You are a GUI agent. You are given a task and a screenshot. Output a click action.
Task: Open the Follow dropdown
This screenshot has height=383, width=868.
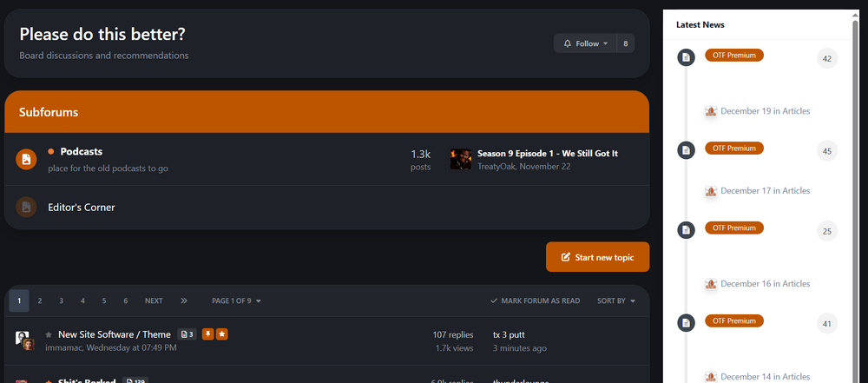point(585,43)
